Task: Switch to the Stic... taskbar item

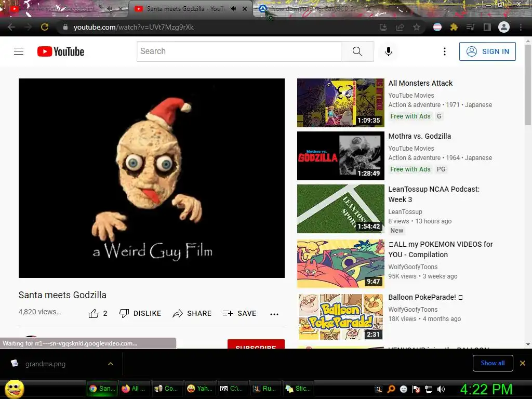Action: tap(299, 389)
